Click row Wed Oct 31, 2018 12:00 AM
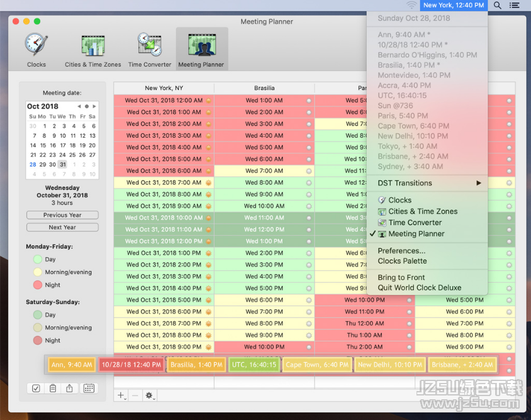 coord(164,101)
